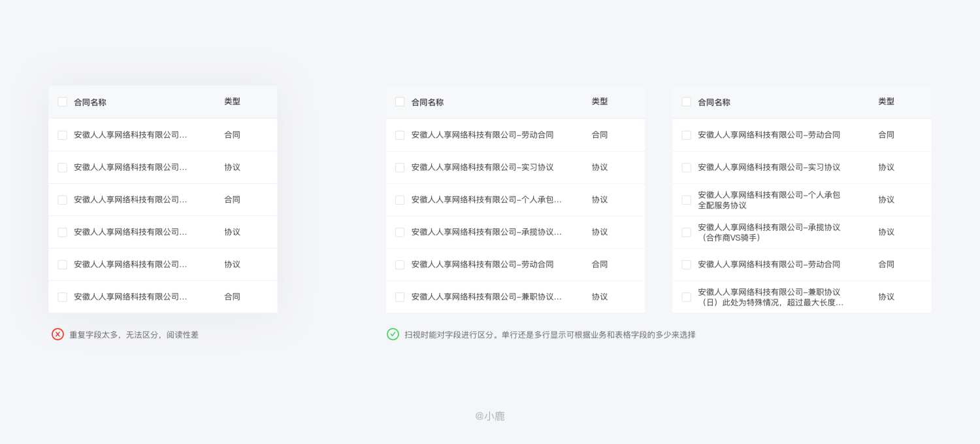The height and width of the screenshot is (444, 980).
Task: Select the 承揽协议（合作商VS骑手）contract name
Action: [x=769, y=232]
